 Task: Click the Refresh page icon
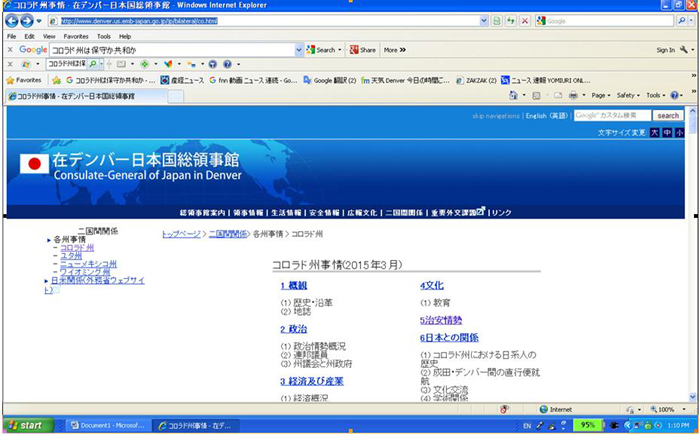[x=512, y=20]
